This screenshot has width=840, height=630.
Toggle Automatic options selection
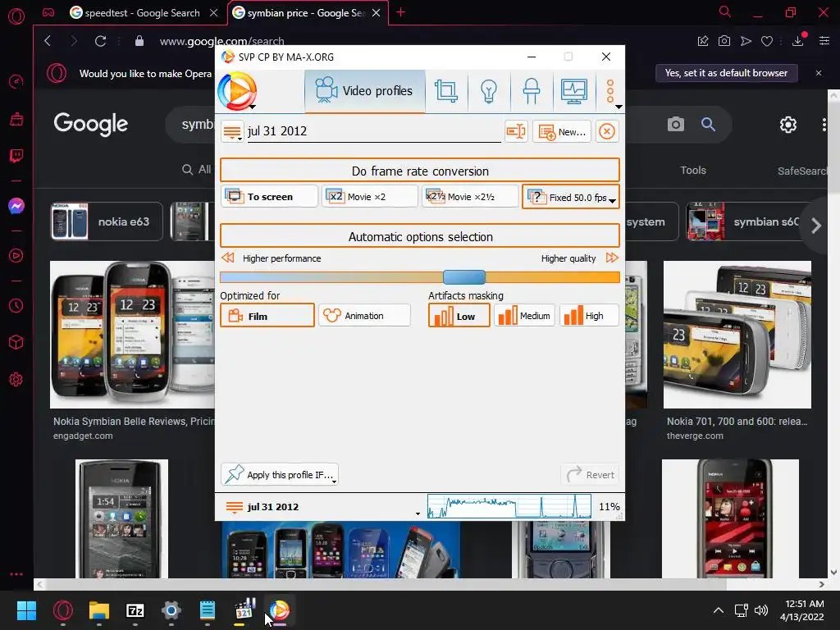[420, 236]
